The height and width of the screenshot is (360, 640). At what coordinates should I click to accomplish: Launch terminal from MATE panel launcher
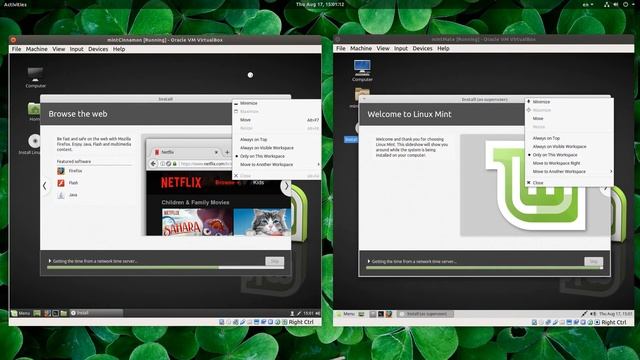[x=380, y=314]
